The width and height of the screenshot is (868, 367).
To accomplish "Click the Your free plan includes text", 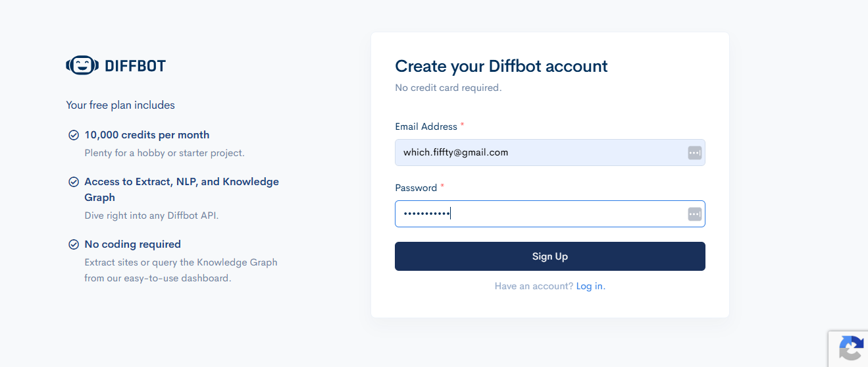I will click(x=120, y=105).
